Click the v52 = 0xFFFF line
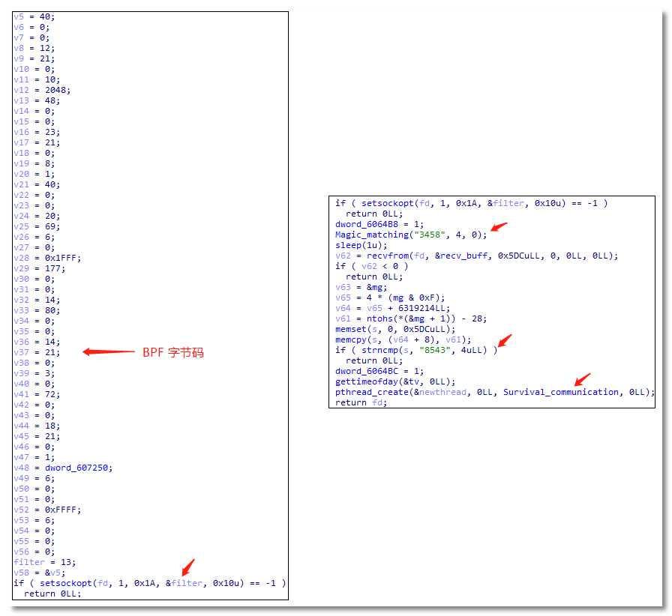 tap(48, 510)
